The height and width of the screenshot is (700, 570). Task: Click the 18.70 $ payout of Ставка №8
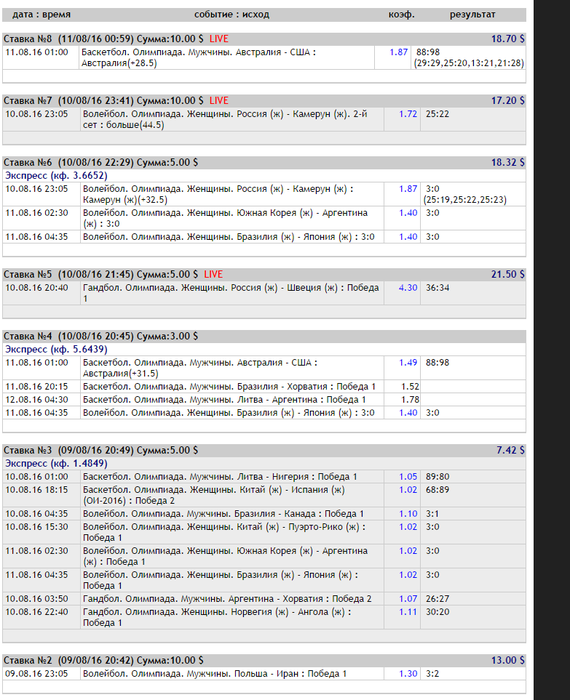pos(508,39)
